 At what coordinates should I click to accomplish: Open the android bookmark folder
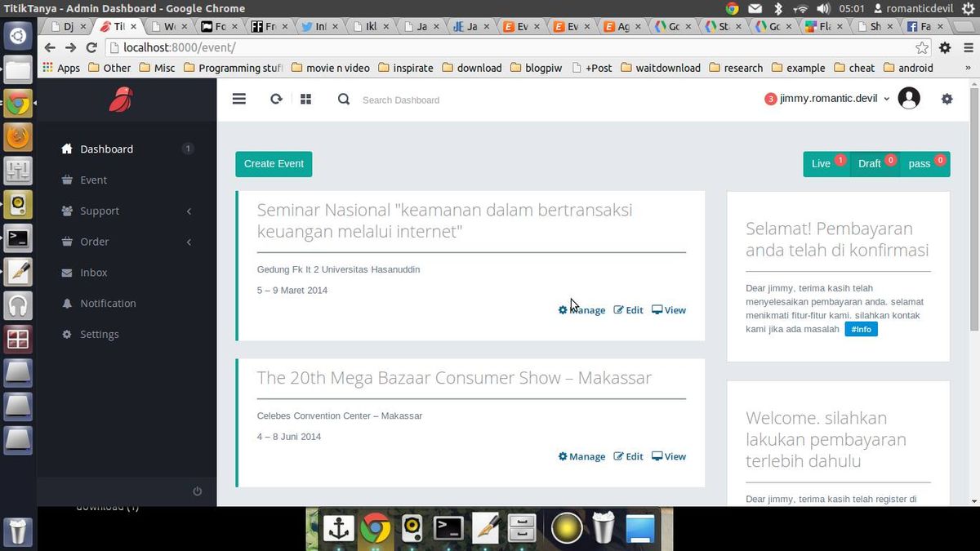pyautogui.click(x=907, y=68)
